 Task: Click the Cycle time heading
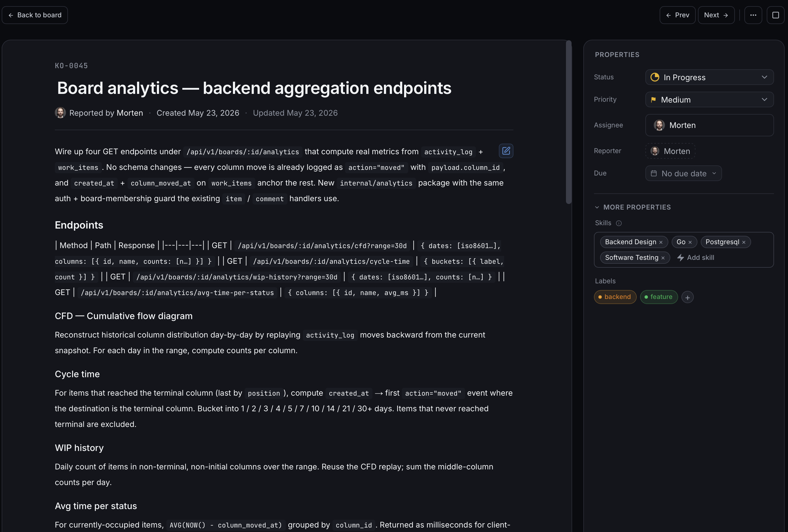[x=77, y=374]
